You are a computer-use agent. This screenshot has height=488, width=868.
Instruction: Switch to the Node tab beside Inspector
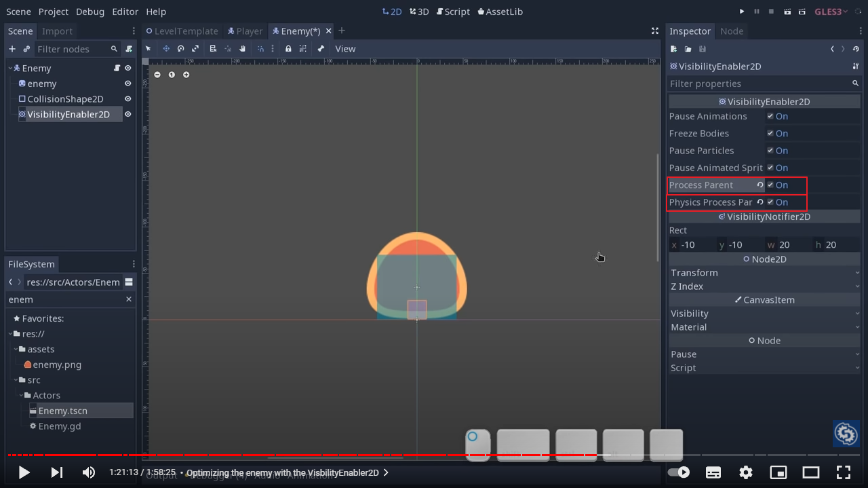[732, 31]
